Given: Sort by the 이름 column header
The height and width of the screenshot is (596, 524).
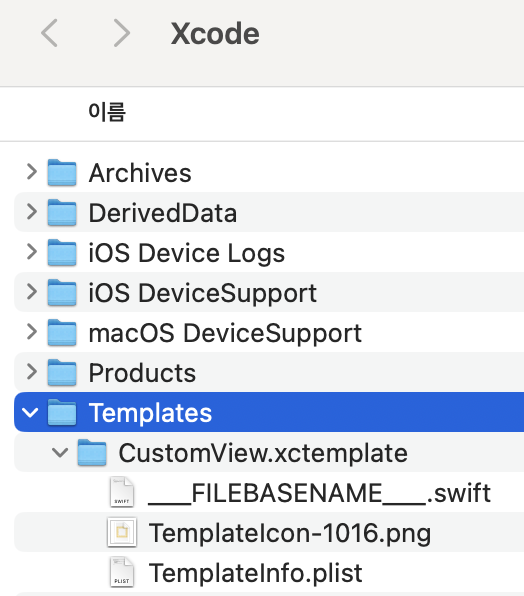Looking at the screenshot, I should (x=107, y=112).
